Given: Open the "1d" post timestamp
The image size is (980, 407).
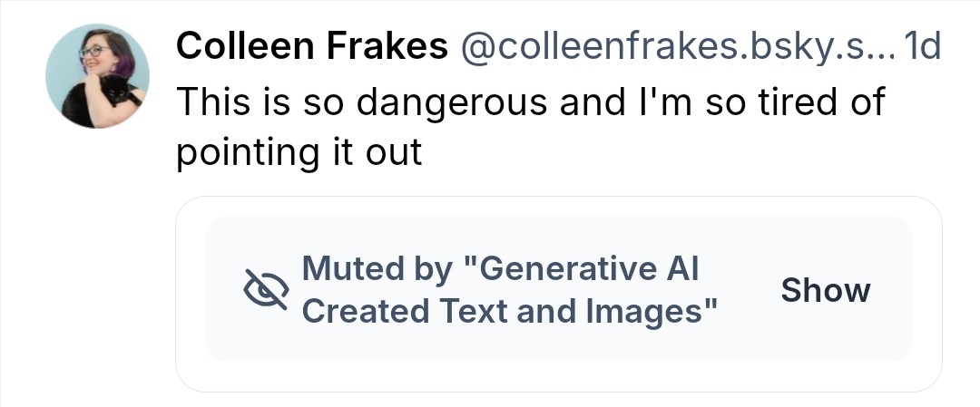Looking at the screenshot, I should (x=924, y=46).
